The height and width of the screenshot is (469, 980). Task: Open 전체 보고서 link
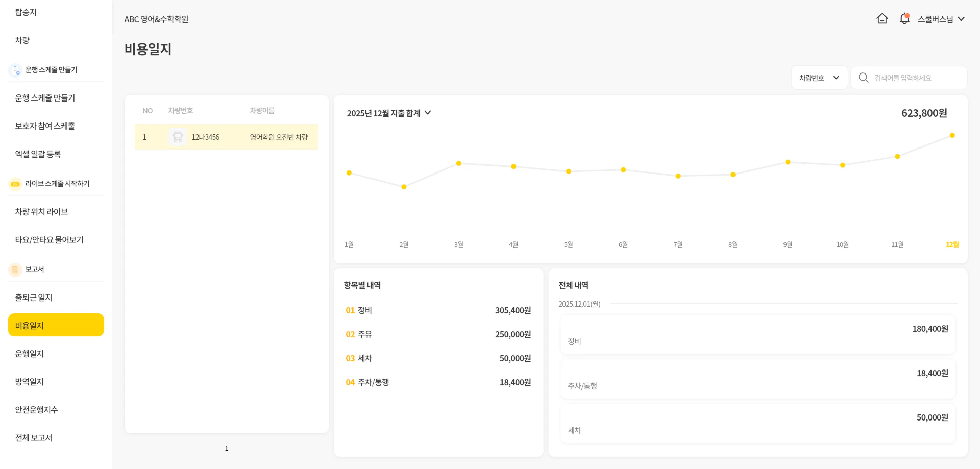click(x=34, y=438)
